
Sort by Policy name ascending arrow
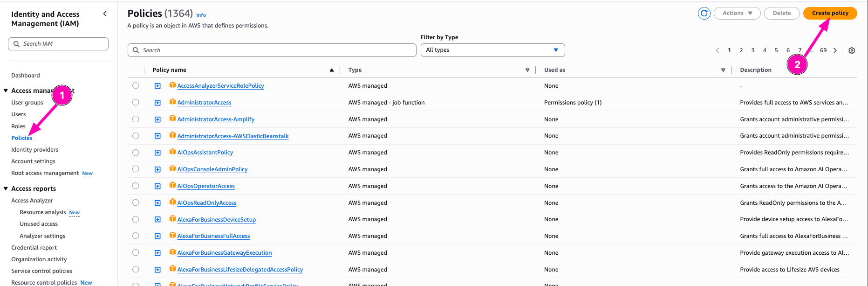click(332, 70)
